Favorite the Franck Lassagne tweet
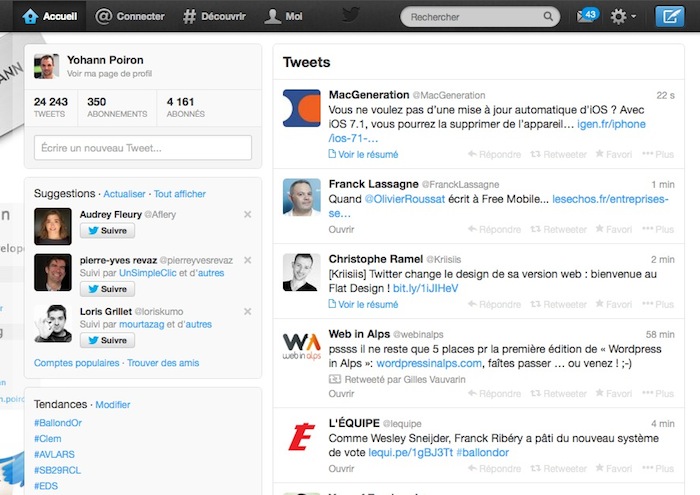 click(614, 229)
